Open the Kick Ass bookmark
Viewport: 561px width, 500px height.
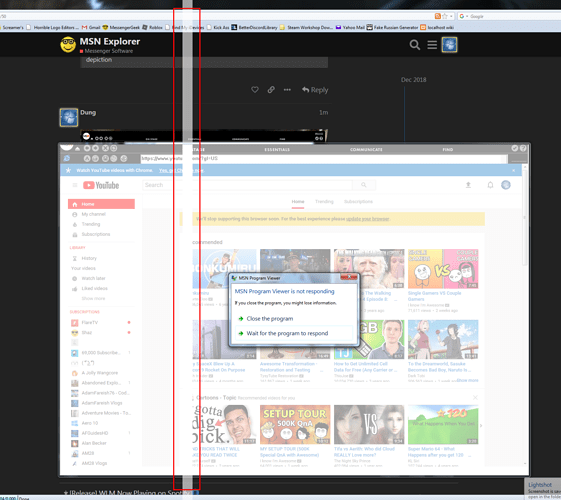coord(218,28)
